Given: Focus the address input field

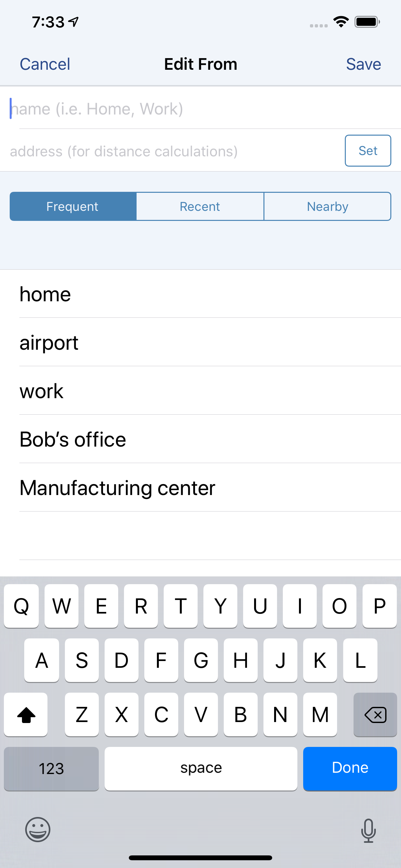Looking at the screenshot, I should click(x=172, y=151).
